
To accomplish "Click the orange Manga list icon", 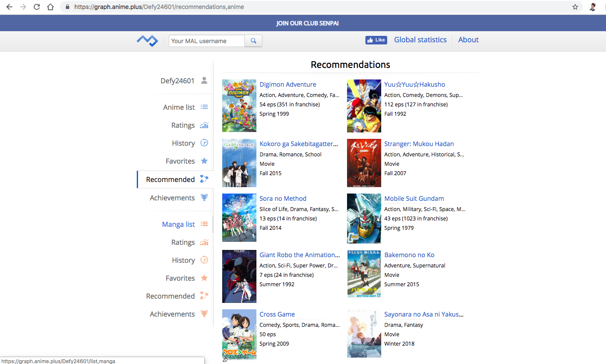I will click(x=204, y=224).
